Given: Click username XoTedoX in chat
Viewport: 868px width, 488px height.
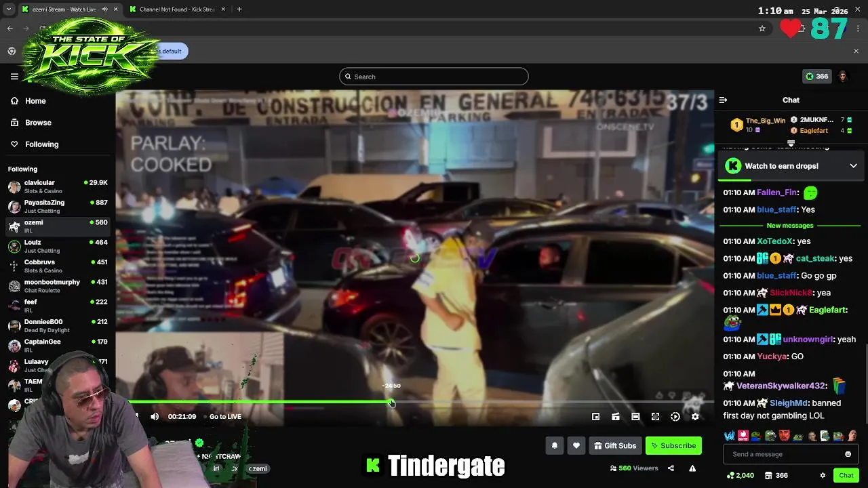Looking at the screenshot, I should pos(774,241).
